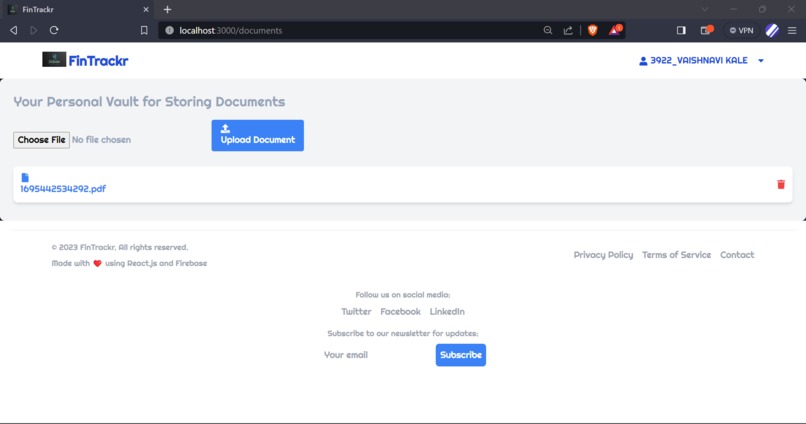806x424 pixels.
Task: Click the red heart icon in footer
Action: (97, 263)
